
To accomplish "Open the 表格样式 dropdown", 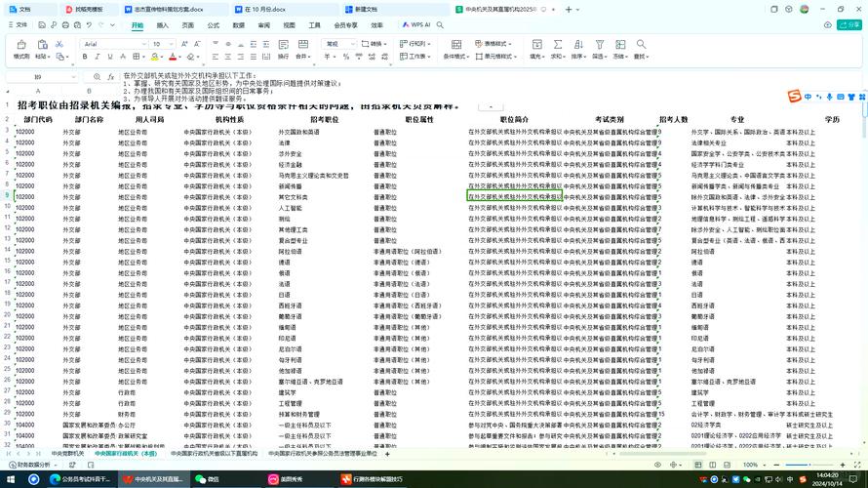I will click(x=493, y=44).
